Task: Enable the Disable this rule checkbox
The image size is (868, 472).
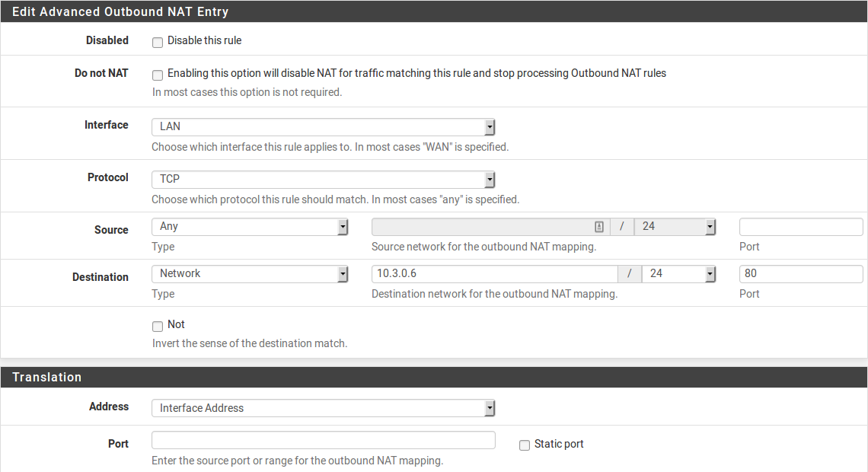Action: 158,42
